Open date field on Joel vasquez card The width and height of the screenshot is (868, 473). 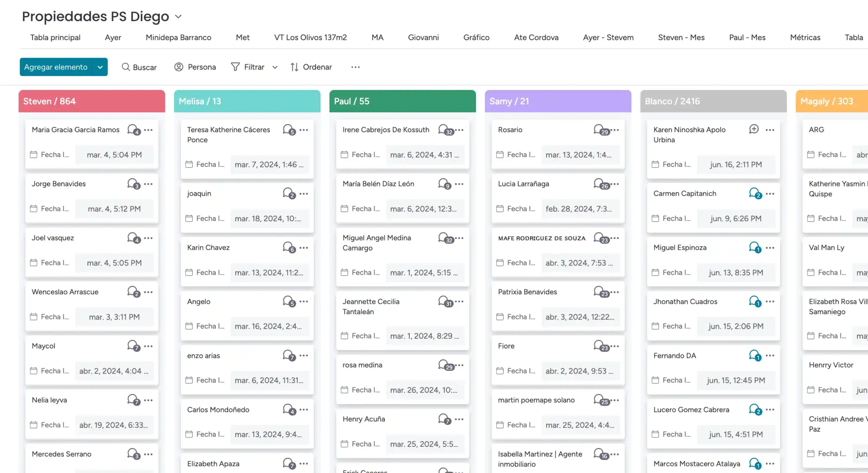(114, 263)
